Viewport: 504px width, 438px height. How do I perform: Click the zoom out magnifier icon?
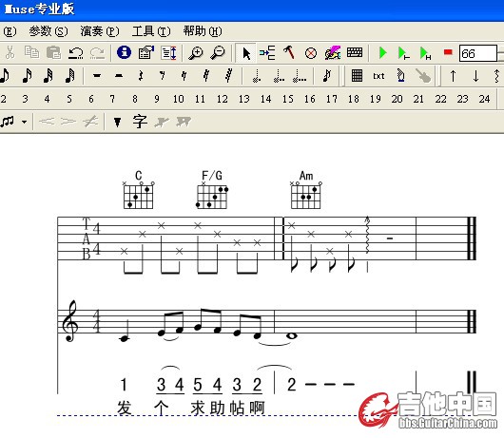218,53
